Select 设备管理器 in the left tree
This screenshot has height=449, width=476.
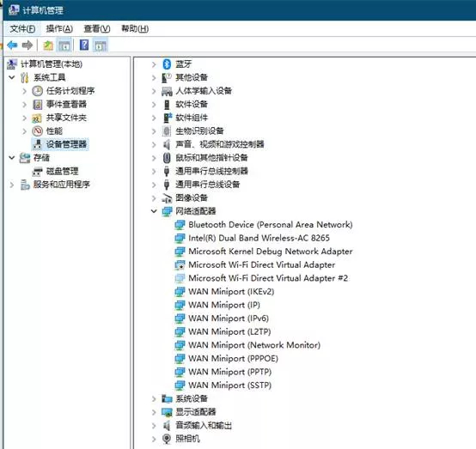pos(66,144)
